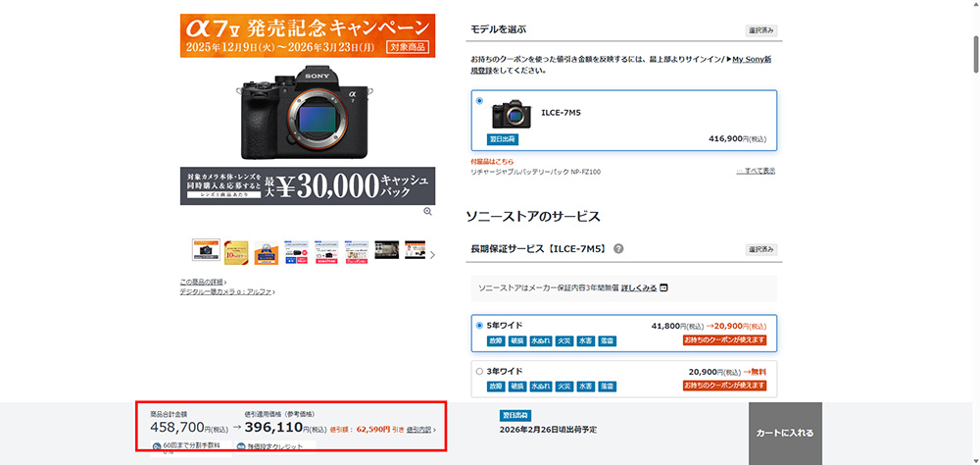
Task: Click the 火災 tag under 3年ワイド
Action: pyautogui.click(x=565, y=387)
